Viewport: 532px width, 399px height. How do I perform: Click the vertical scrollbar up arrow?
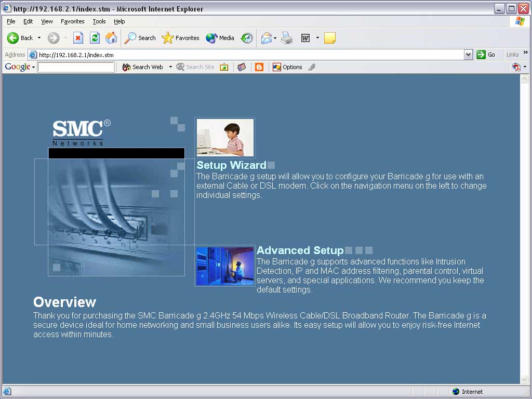coord(525,79)
